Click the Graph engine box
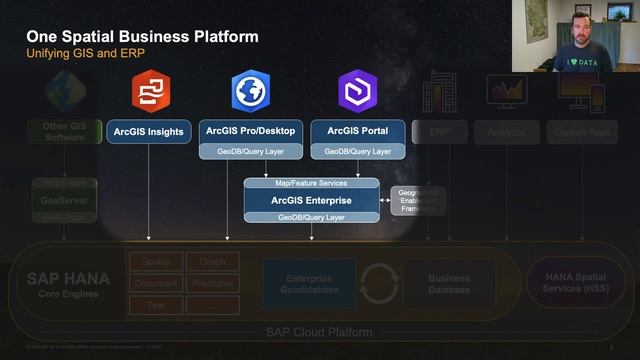This screenshot has width=640, height=360. pos(213,262)
